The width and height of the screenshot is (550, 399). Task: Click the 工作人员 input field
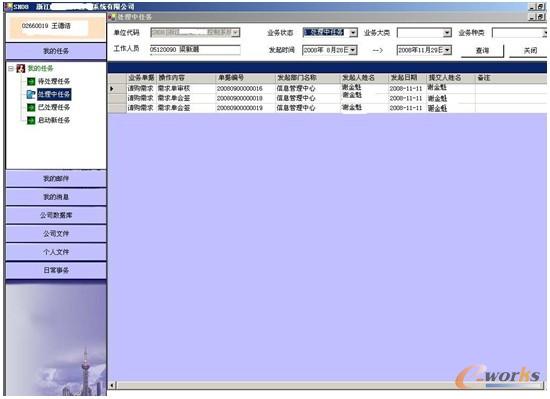pyautogui.click(x=195, y=50)
